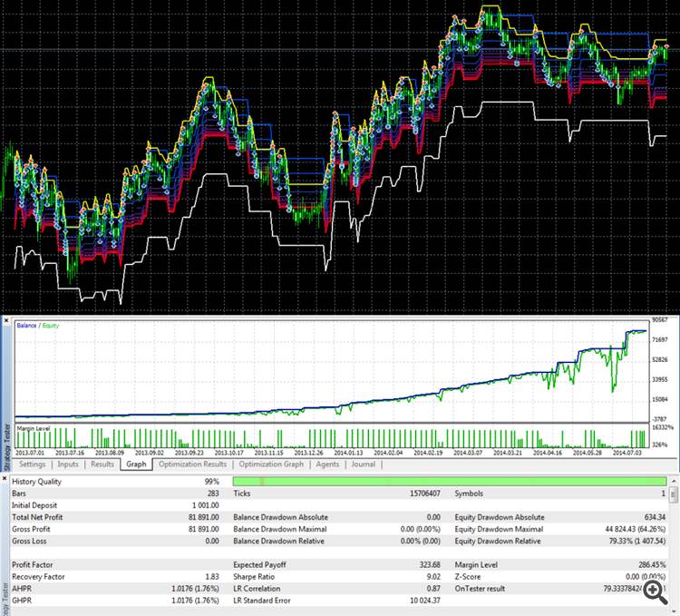Click the Balance Drawdown Maximal label

click(x=280, y=529)
